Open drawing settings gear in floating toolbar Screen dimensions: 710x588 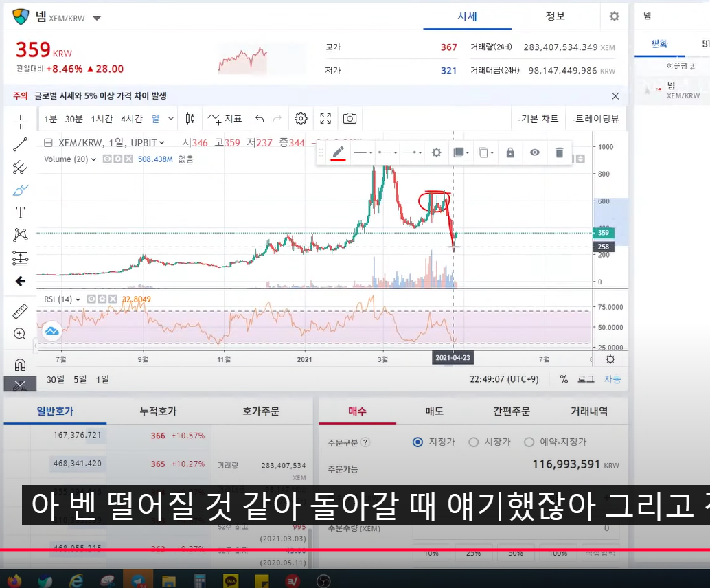click(x=437, y=152)
